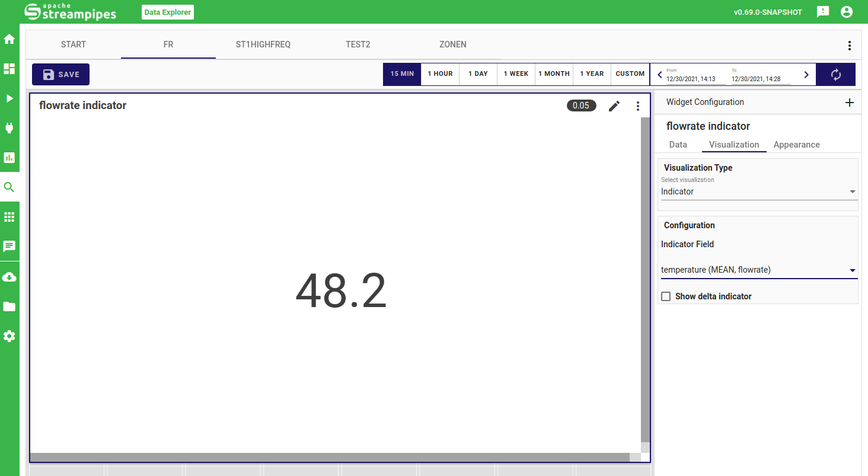868x476 pixels.
Task: Open the dashboard icon in sidebar
Action: pos(9,69)
